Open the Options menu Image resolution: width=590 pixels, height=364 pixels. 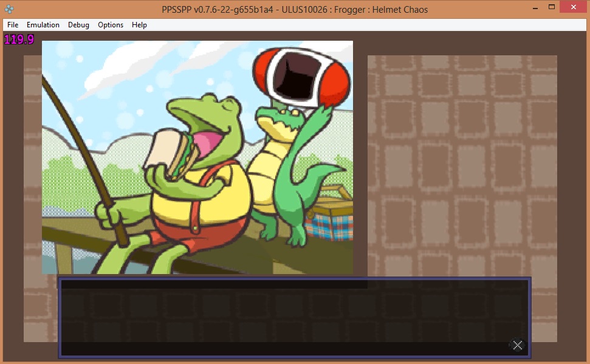111,25
